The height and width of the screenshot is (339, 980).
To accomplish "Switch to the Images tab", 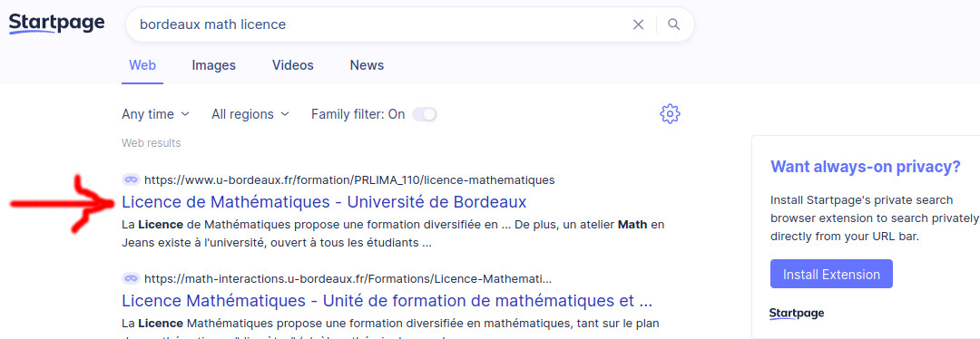I will (x=214, y=65).
